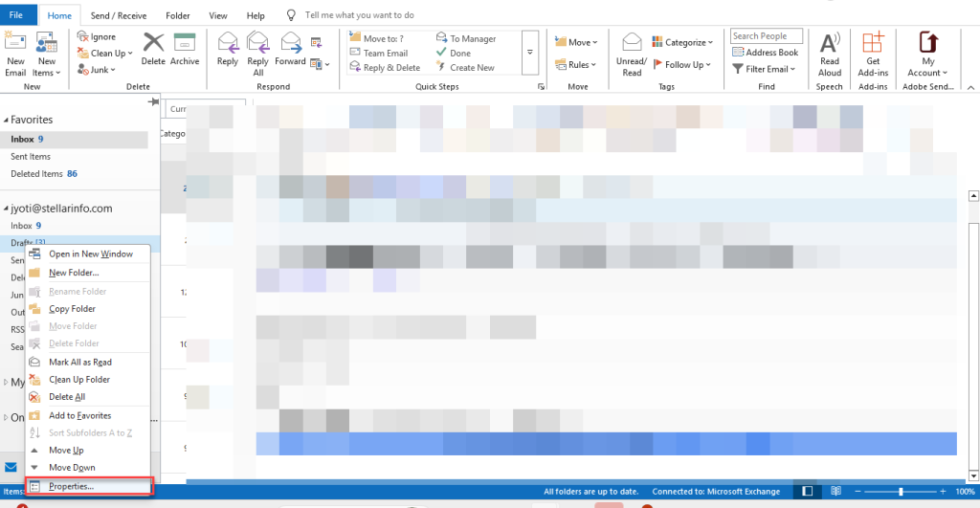Switch to the View tab
This screenshot has width=980, height=508.
point(218,15)
